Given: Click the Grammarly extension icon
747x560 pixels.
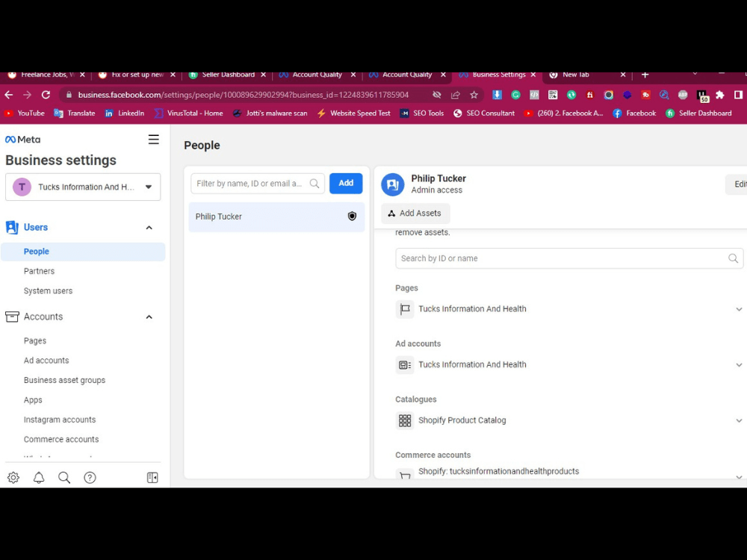Looking at the screenshot, I should pyautogui.click(x=515, y=95).
